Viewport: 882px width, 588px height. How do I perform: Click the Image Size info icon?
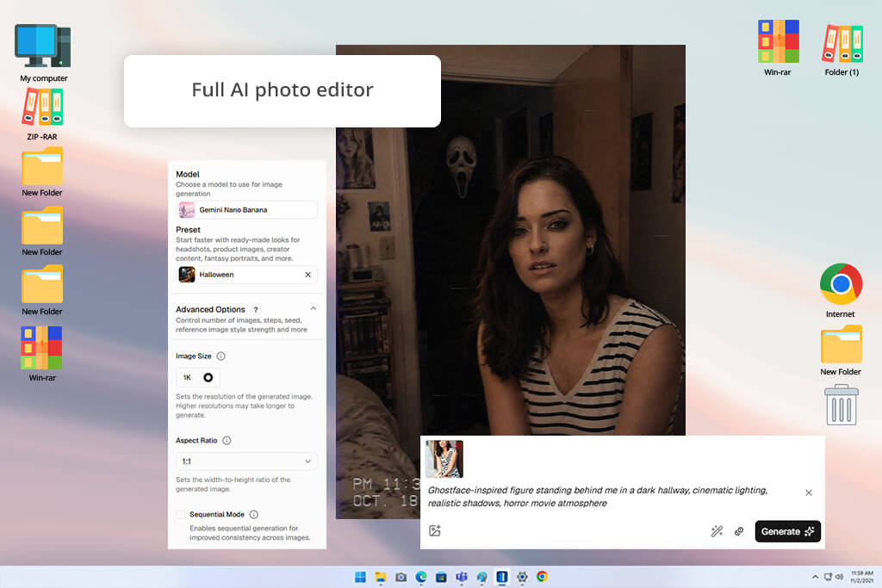[x=221, y=356]
